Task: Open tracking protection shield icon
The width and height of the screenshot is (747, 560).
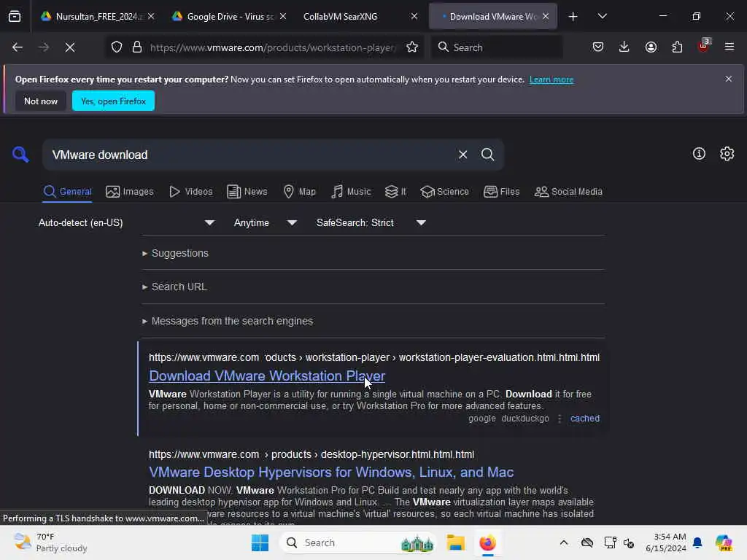Action: tap(117, 47)
